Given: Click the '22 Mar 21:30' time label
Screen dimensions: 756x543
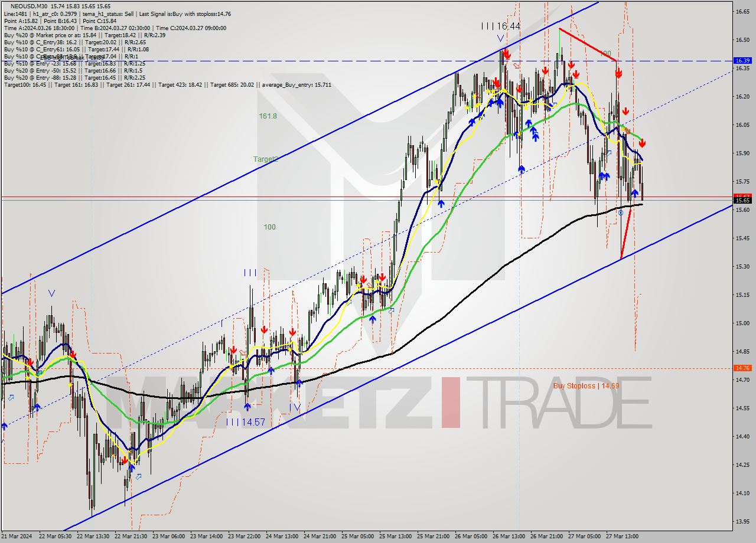Looking at the screenshot, I should click(131, 537).
